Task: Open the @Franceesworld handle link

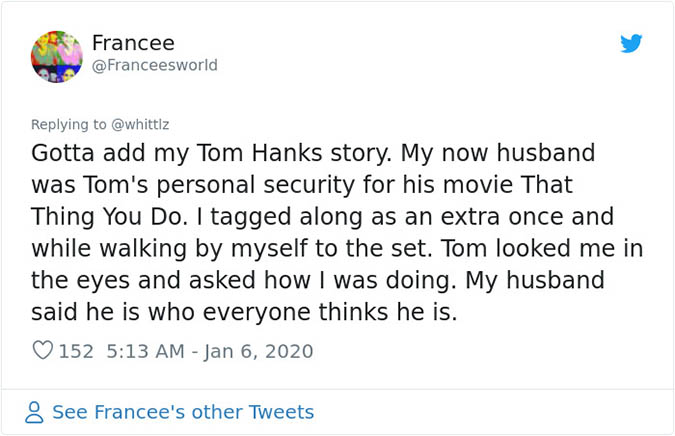Action: [x=154, y=66]
